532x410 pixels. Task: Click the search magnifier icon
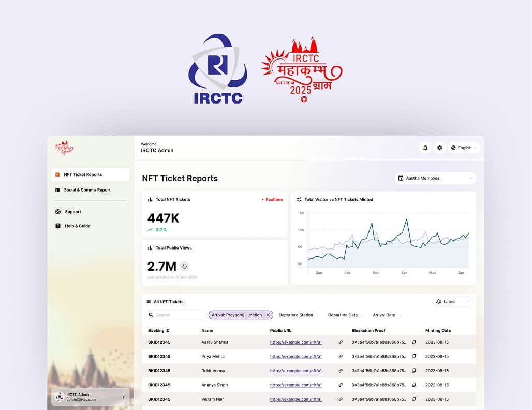pos(151,315)
